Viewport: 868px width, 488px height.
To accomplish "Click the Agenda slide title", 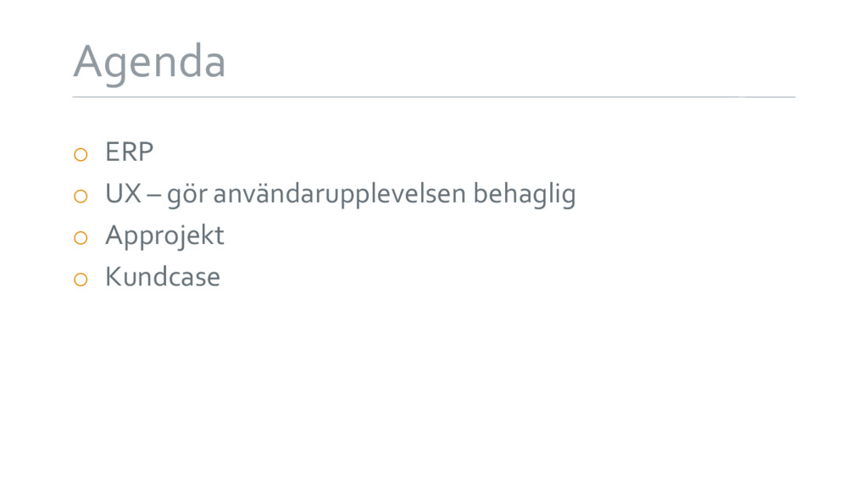I will [149, 64].
